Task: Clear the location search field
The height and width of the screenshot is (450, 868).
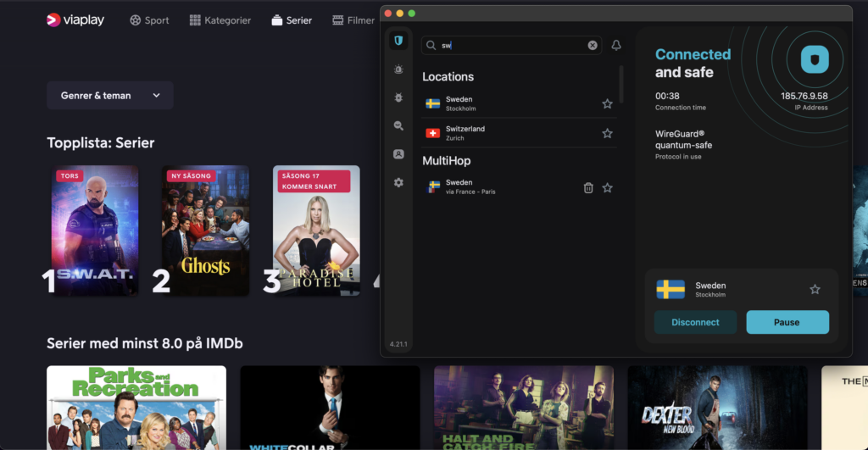Action: (x=593, y=46)
